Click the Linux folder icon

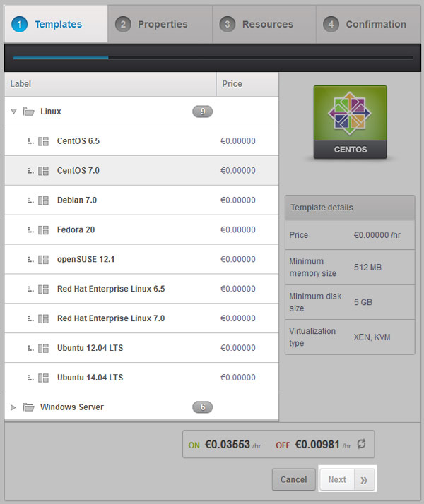tap(29, 112)
